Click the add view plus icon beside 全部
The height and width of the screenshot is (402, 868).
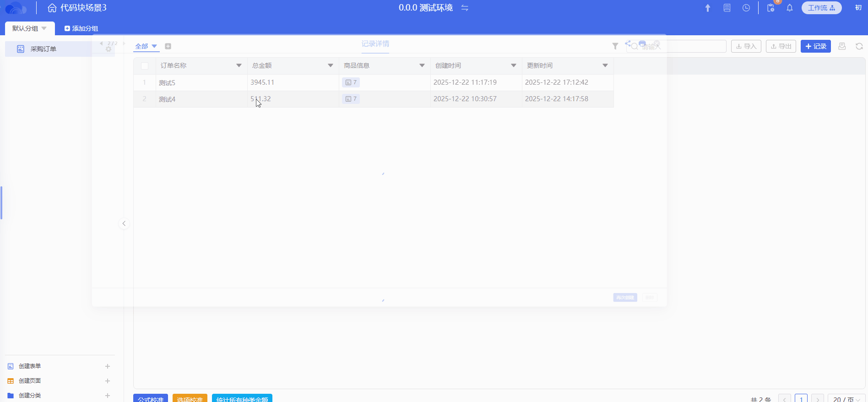tap(168, 46)
